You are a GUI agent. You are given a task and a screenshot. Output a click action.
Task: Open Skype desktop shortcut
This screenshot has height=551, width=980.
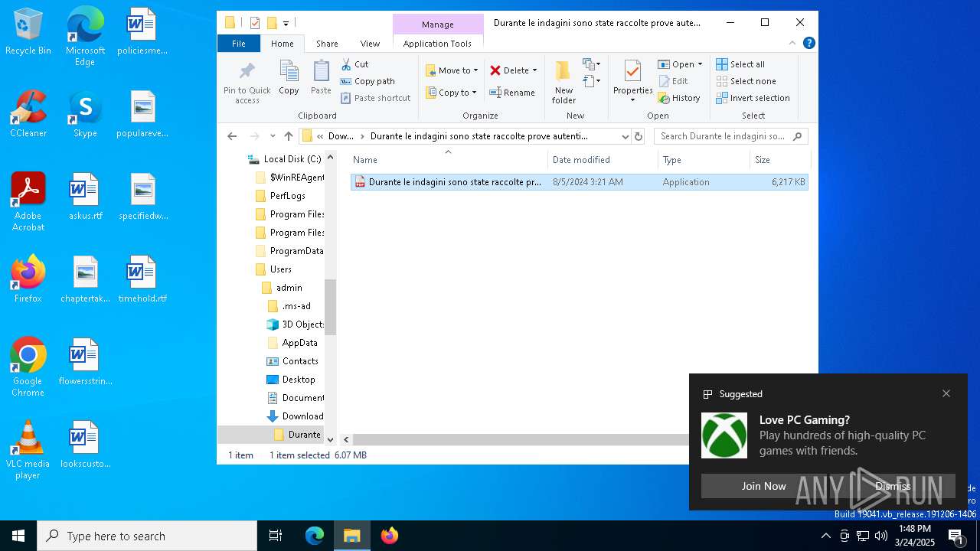(x=85, y=115)
